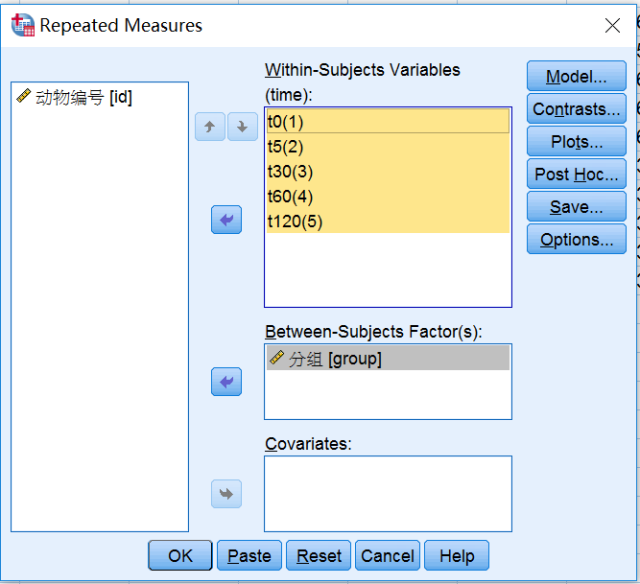Select t120(5) variable entry
The height and width of the screenshot is (584, 640).
pyautogui.click(x=388, y=222)
